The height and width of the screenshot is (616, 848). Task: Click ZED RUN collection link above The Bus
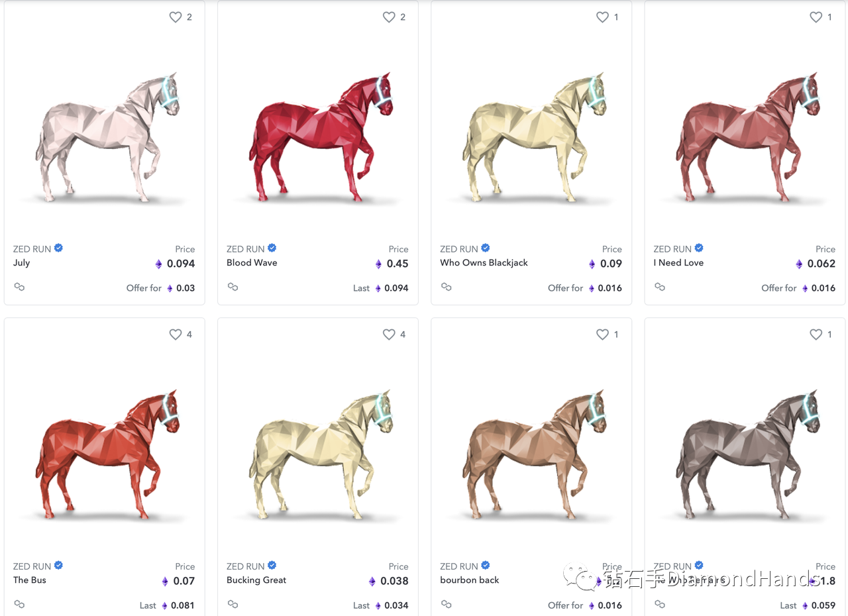[x=32, y=566]
